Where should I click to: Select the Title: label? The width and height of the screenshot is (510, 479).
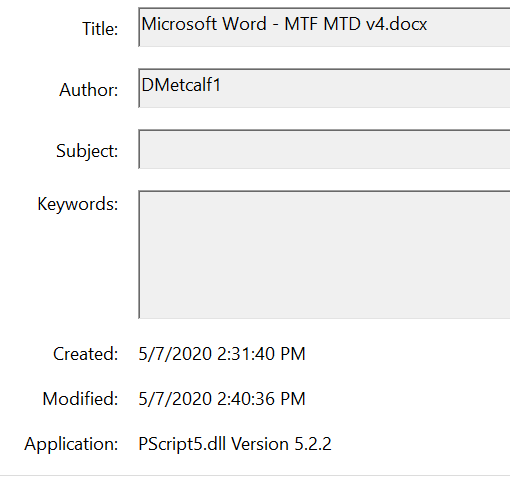100,29
